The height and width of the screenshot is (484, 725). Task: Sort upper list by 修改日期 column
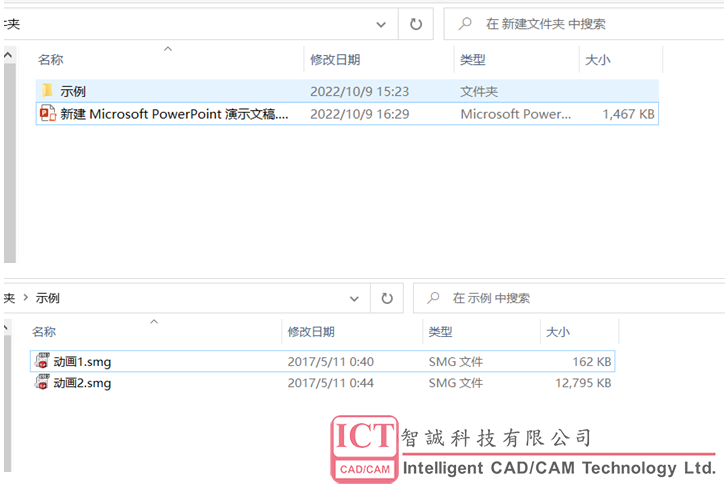pos(335,60)
